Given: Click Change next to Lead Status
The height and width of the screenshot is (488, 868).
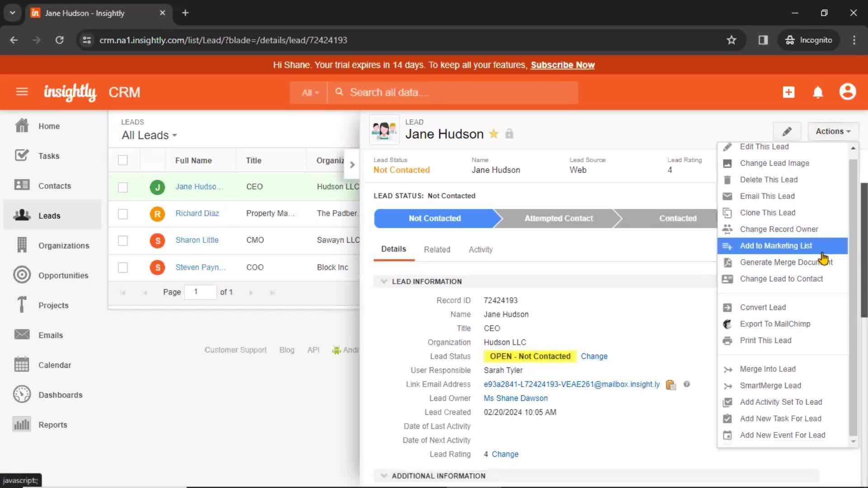Looking at the screenshot, I should pyautogui.click(x=594, y=357).
